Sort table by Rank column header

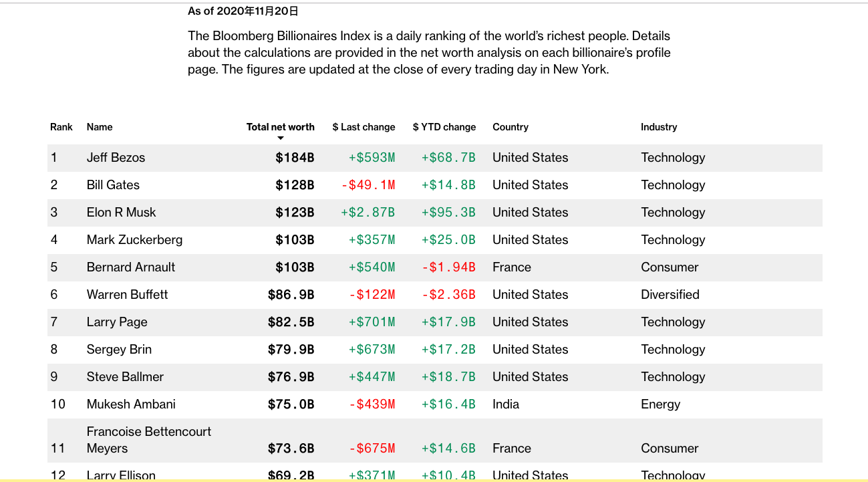(x=61, y=127)
